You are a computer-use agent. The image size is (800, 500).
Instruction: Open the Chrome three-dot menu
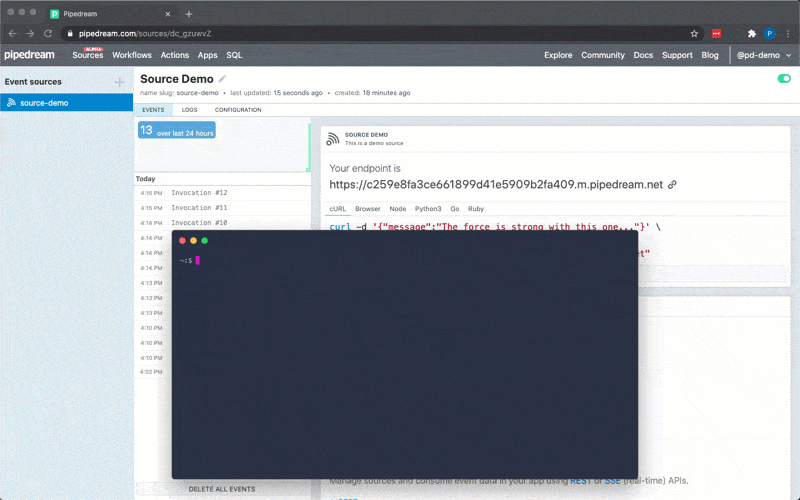(787, 33)
